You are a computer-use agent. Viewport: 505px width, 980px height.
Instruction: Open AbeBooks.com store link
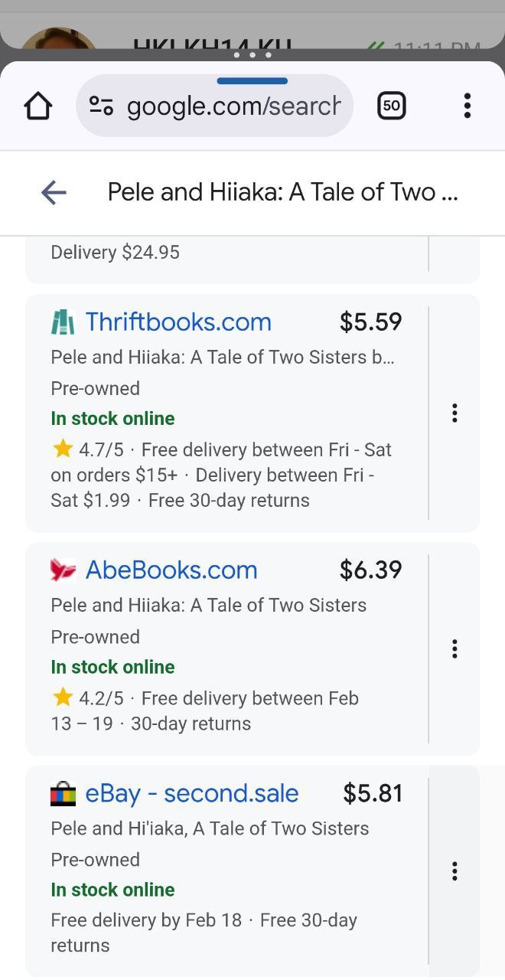(x=171, y=570)
